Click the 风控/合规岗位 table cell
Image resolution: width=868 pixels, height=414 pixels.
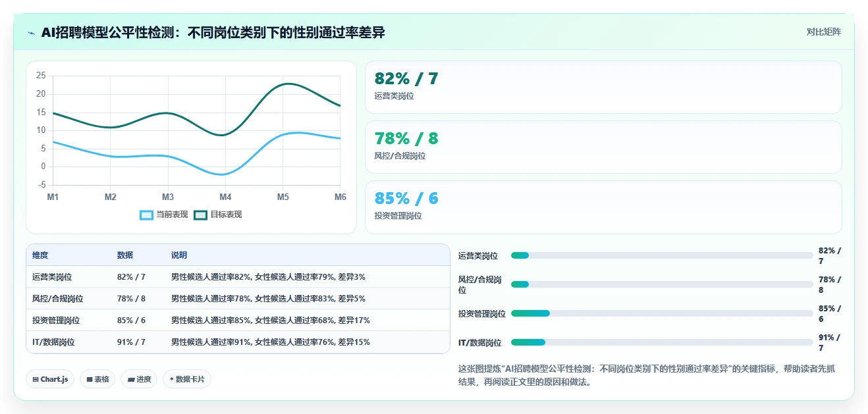58,299
